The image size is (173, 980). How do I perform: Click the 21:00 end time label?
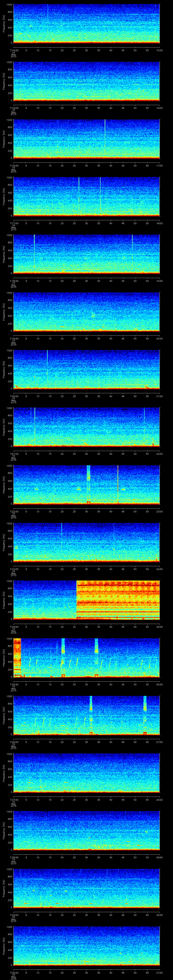pyautogui.click(x=160, y=396)
